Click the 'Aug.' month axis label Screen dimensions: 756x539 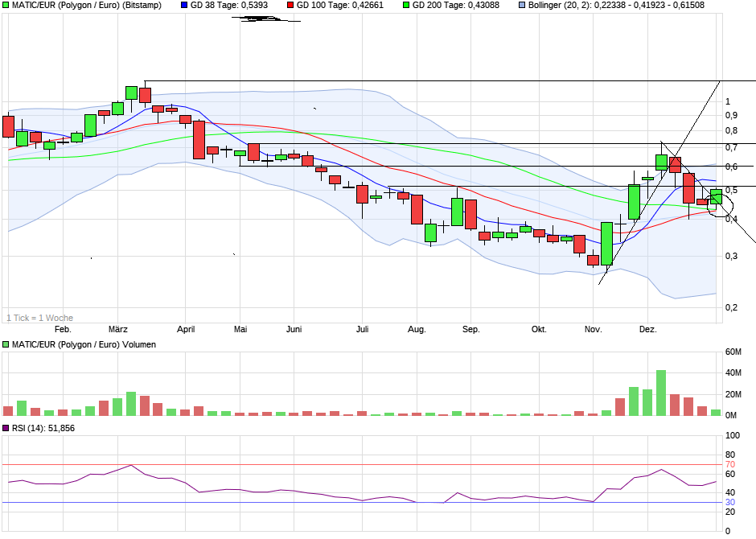click(x=417, y=329)
